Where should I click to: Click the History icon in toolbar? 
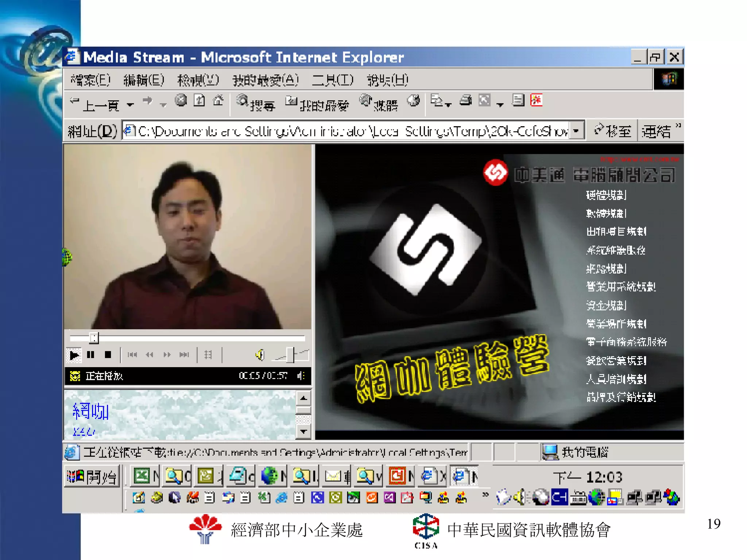(x=414, y=100)
